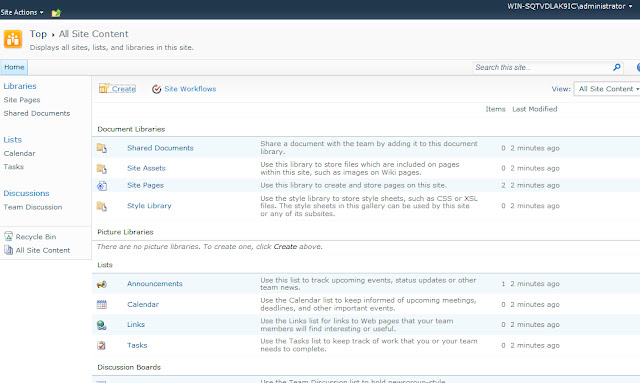Open Site Pages in the sidebar
Viewport: 640px width, 383px height.
(x=22, y=100)
